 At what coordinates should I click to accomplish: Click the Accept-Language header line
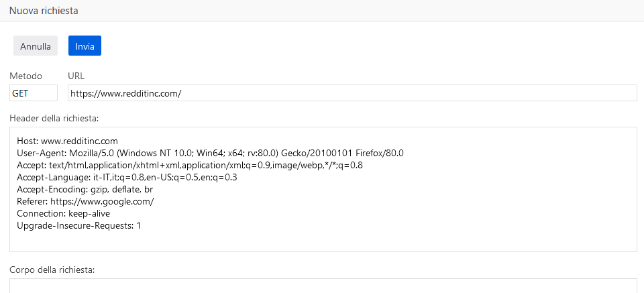pos(127,178)
